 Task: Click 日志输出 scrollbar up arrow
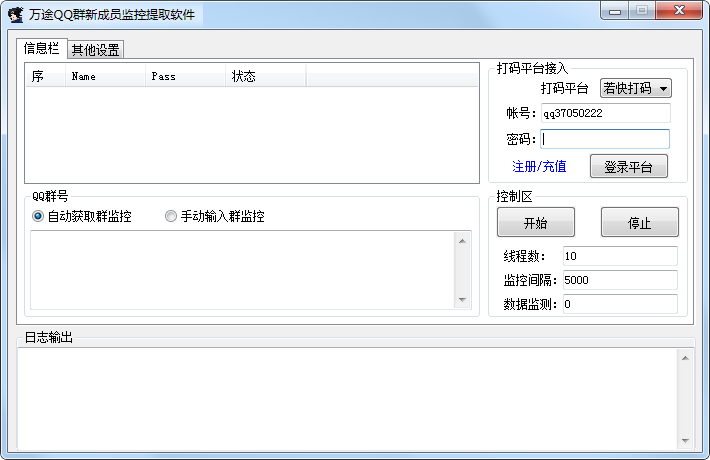tap(685, 356)
